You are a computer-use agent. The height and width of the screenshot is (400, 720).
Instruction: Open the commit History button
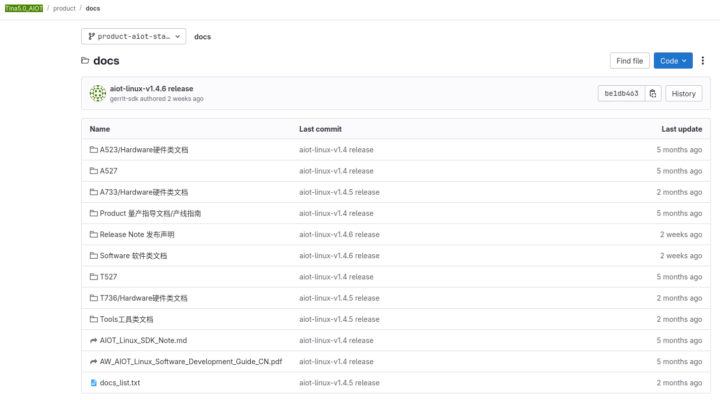click(683, 93)
